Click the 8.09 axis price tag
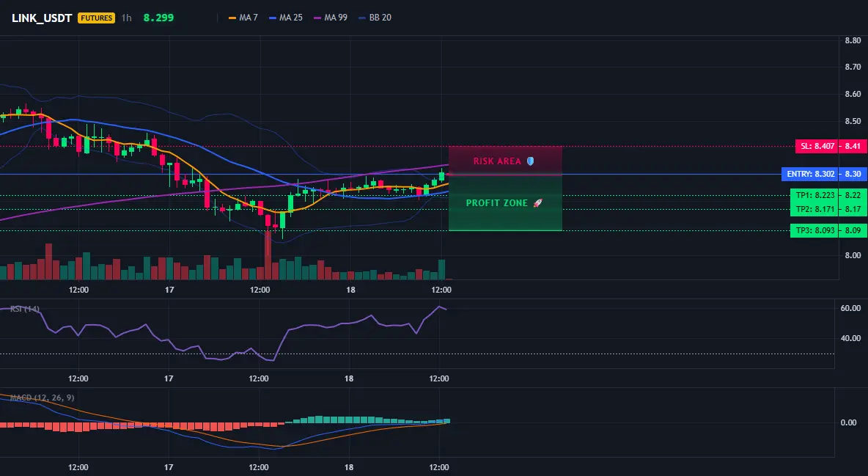Screen dimensions: 868x476 853,230
